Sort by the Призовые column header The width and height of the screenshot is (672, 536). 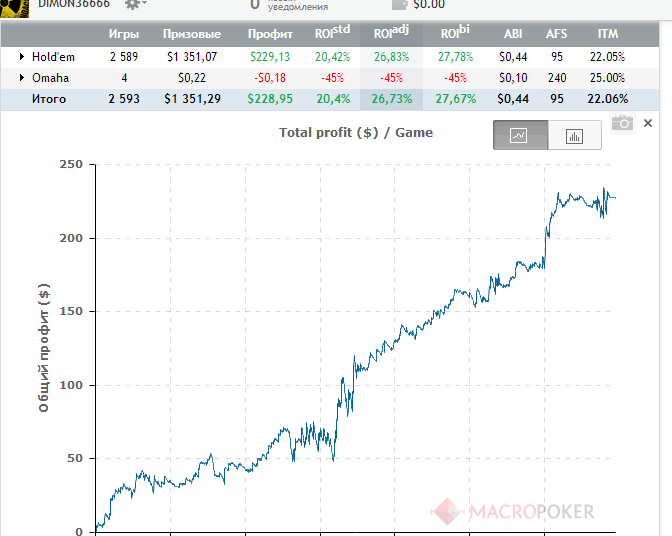192,34
